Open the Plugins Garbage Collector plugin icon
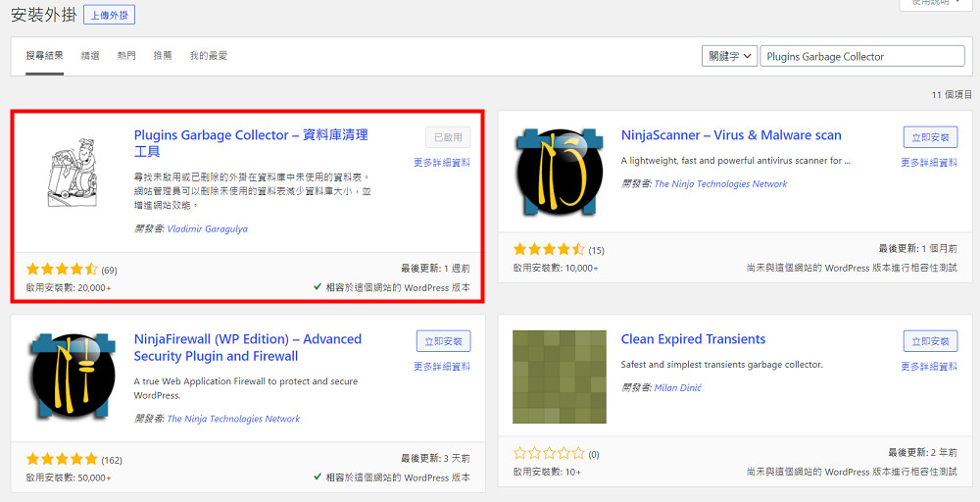This screenshot has height=502, width=980. pos(74,173)
